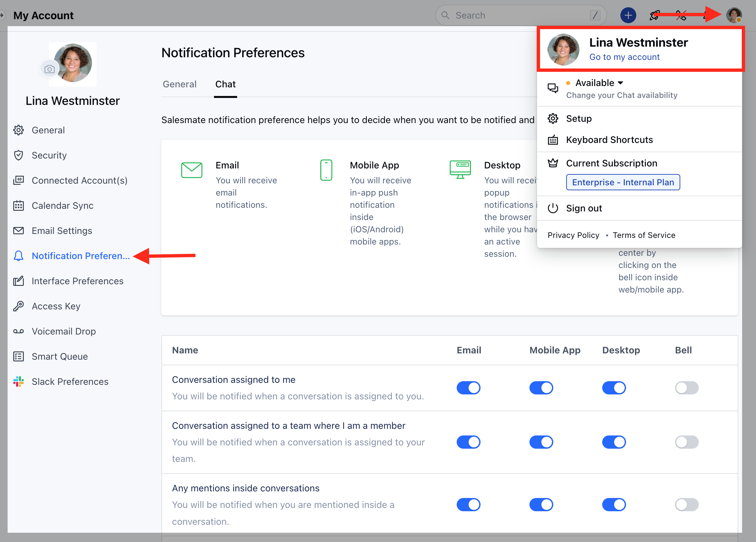Click 'Any mentions inside conversations' row title

click(x=246, y=488)
